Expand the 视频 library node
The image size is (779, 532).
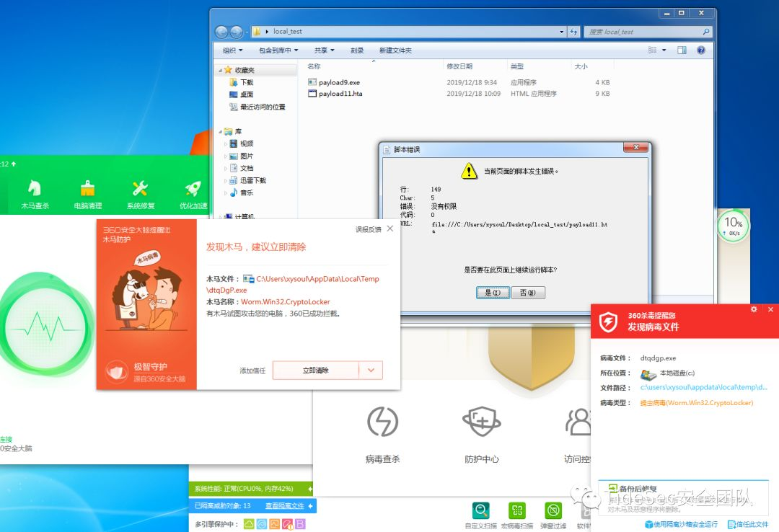(x=225, y=144)
